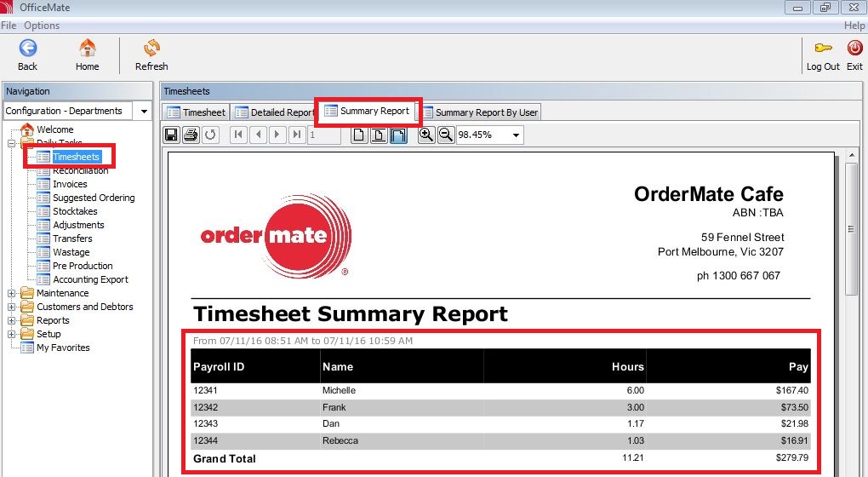Select Reconciliation in the navigation tree
The height and width of the screenshot is (477, 868).
pyautogui.click(x=80, y=170)
